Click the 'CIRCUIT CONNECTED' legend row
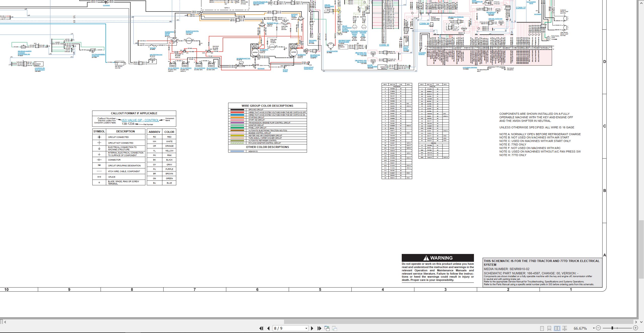 click(x=119, y=137)
